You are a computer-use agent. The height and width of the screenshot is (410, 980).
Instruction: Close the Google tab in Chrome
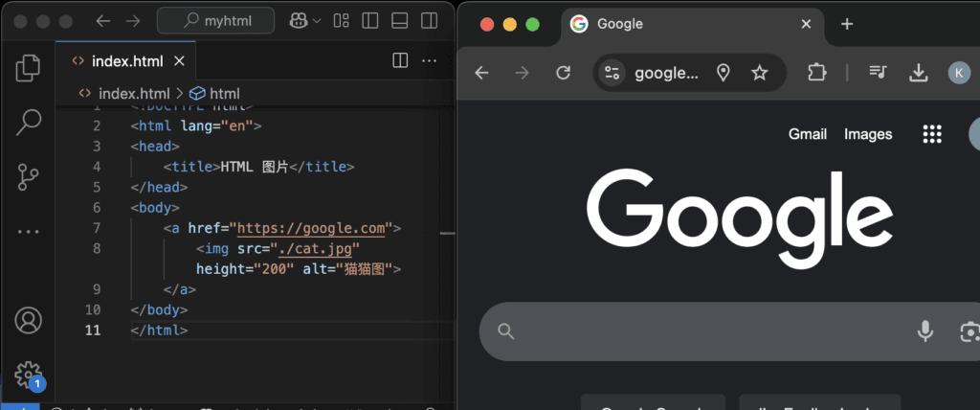[806, 24]
